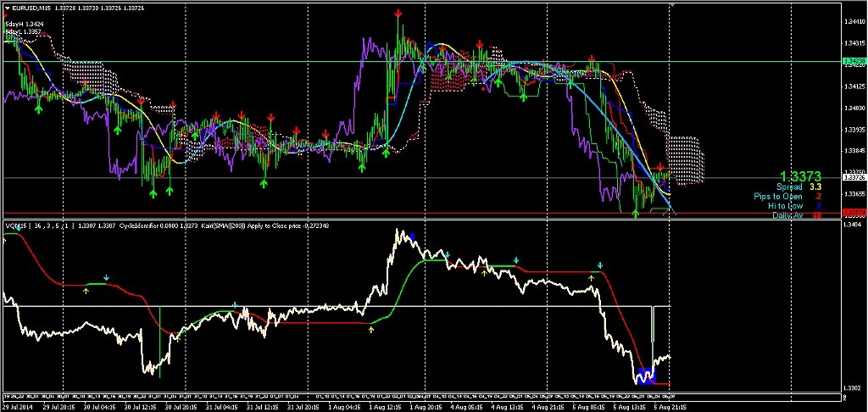The image size is (868, 412).
Task: Click the 5dayL label under 5dayH
Action: pyautogui.click(x=25, y=32)
